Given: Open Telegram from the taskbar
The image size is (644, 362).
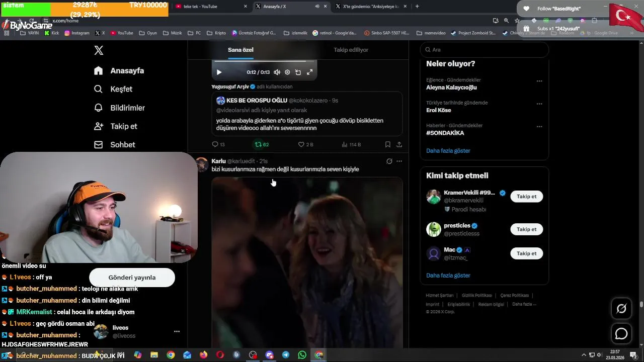Looking at the screenshot, I should pos(285,355).
